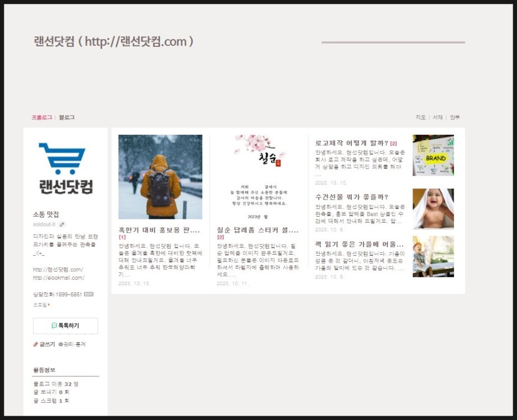517x420 pixels.
Task: Open the 칠순 cherry blossom post image
Action: point(259,177)
